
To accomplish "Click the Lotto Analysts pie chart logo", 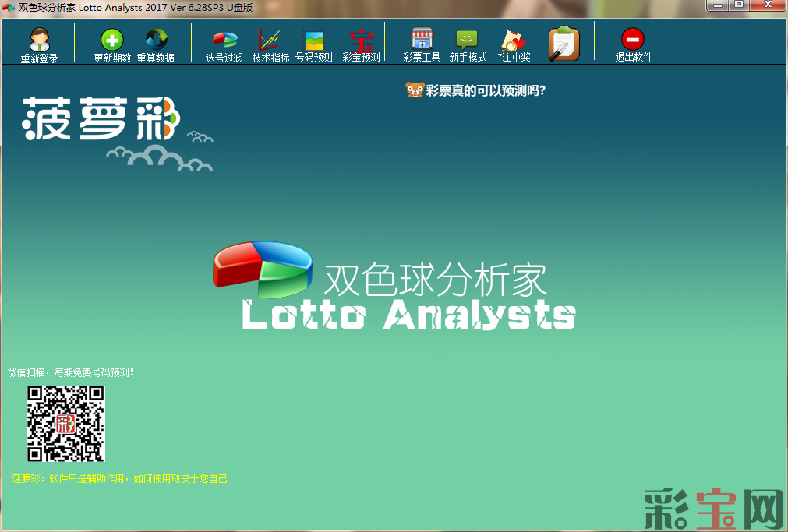I will (262, 269).
